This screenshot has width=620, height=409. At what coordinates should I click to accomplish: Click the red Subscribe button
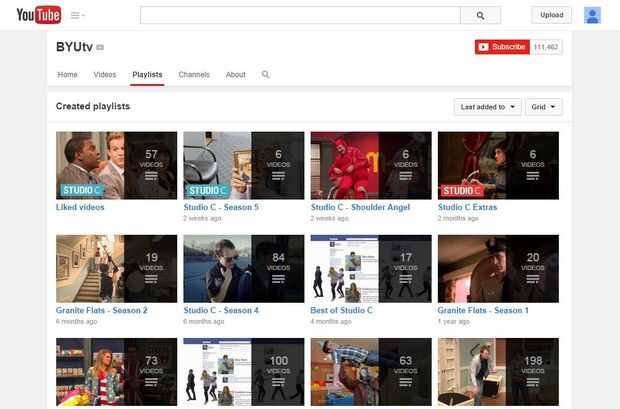502,47
